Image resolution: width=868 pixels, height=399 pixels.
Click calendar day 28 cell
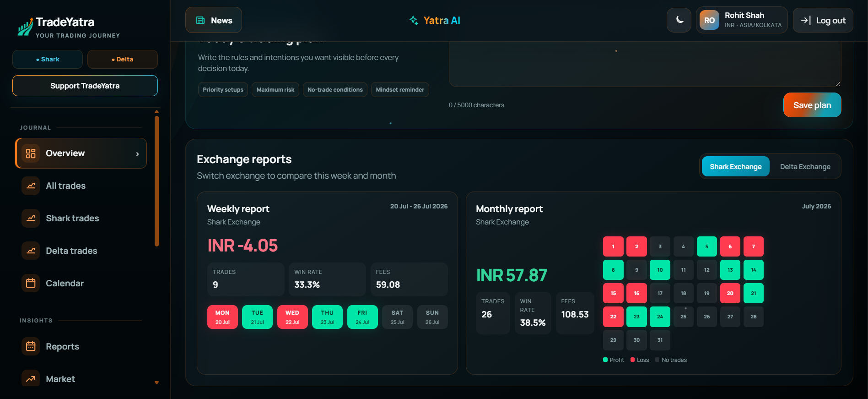click(754, 317)
